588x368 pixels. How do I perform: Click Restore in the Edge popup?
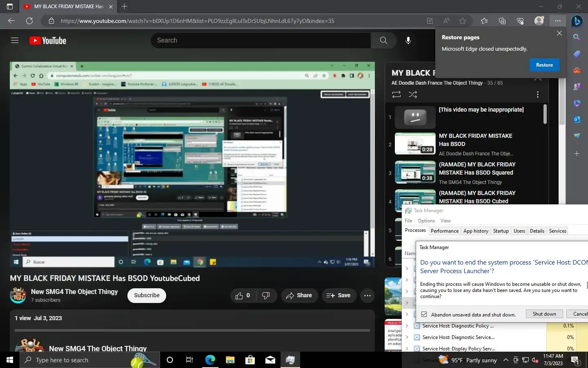pos(544,65)
